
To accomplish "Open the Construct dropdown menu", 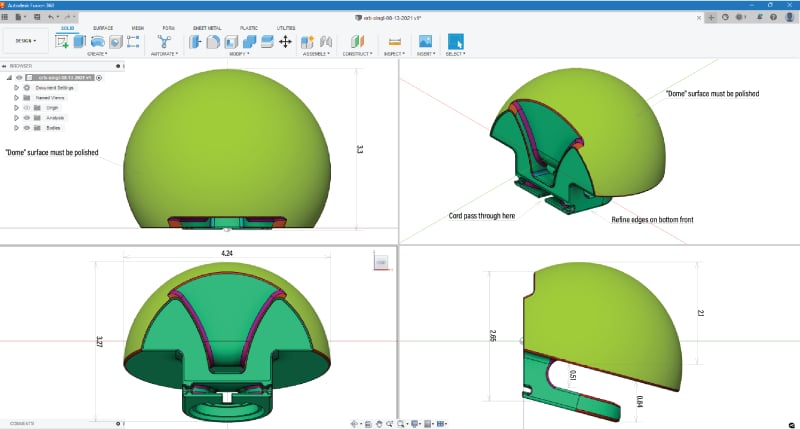I will point(357,54).
